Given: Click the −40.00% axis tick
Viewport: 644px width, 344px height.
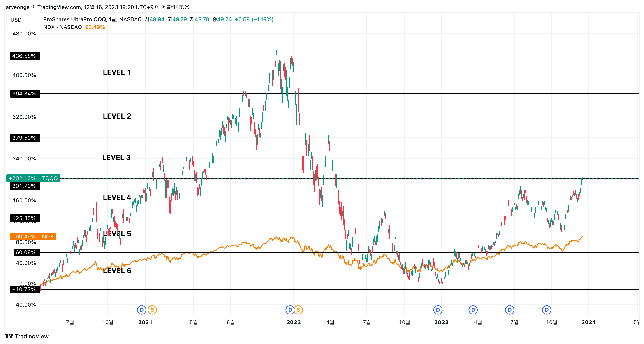Looking at the screenshot, I should (x=24, y=305).
